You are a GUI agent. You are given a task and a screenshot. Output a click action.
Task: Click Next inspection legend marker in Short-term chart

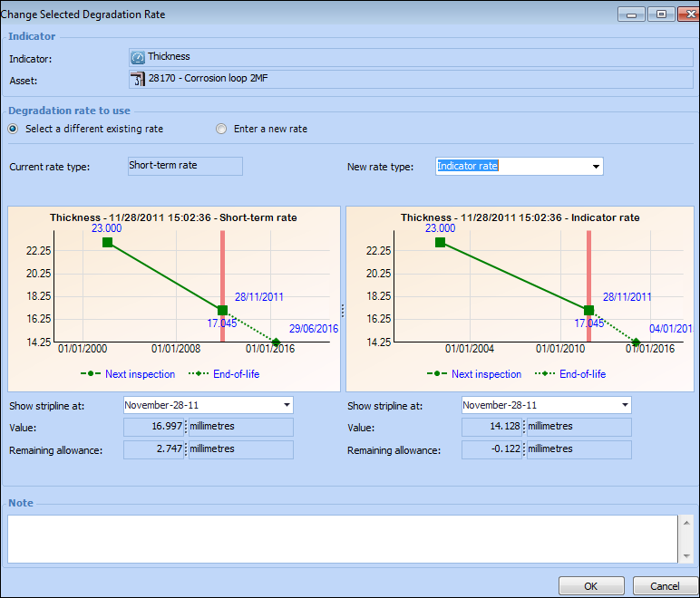coord(91,373)
